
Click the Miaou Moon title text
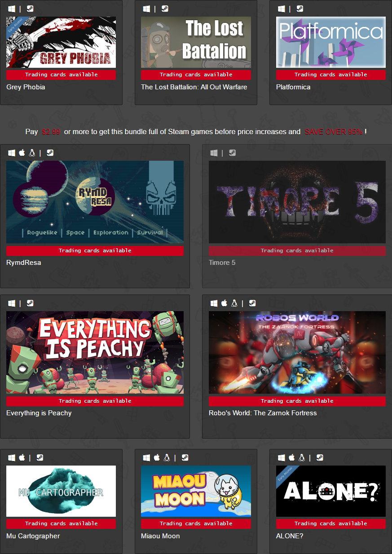pos(160,536)
